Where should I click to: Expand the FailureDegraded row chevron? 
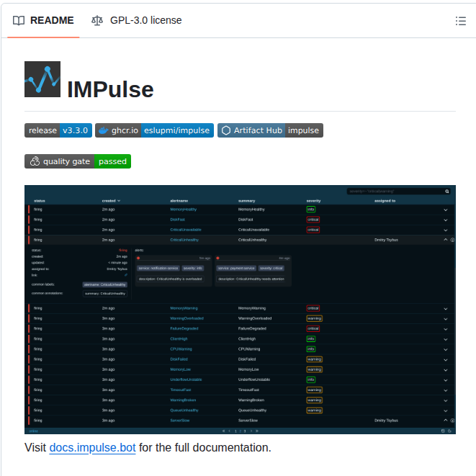445,329
